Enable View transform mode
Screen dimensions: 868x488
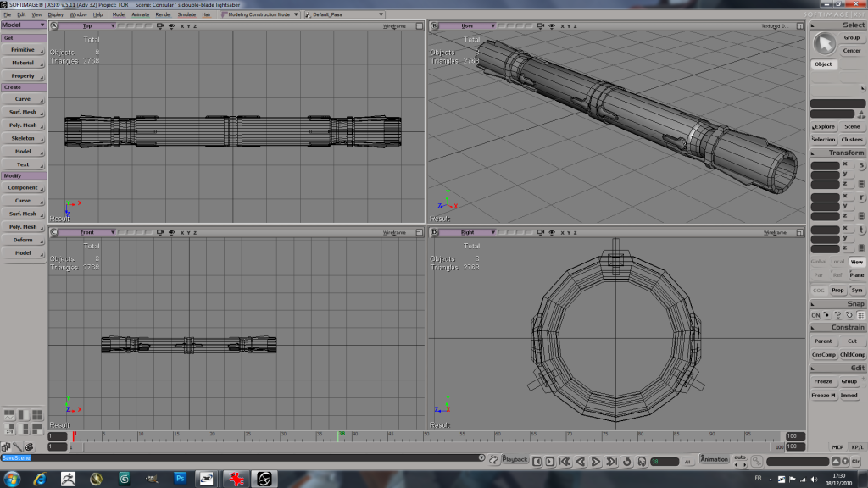coord(857,262)
